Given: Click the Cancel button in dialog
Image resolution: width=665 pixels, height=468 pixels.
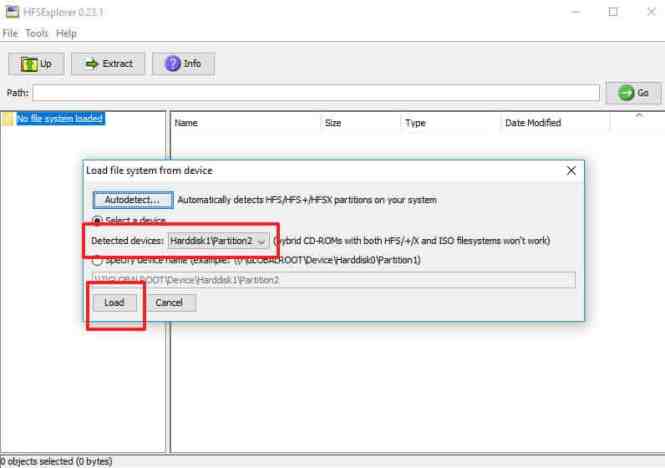Looking at the screenshot, I should point(169,303).
